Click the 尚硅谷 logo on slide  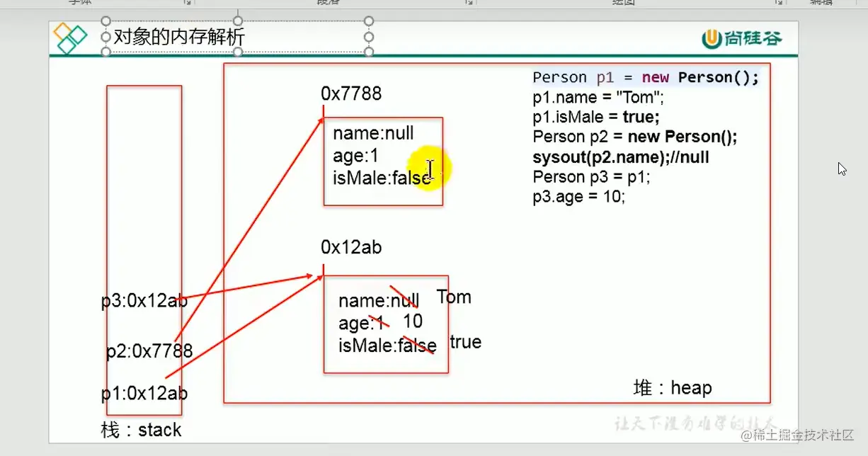click(x=742, y=38)
